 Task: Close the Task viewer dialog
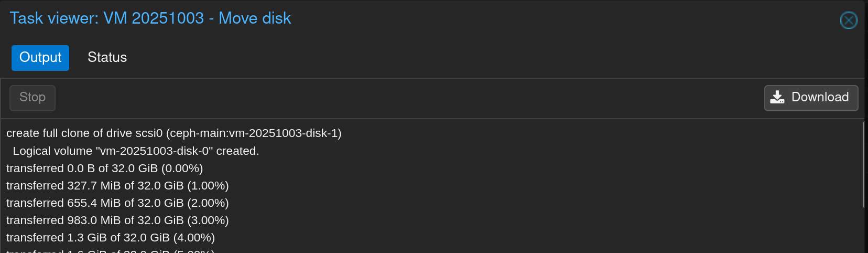[x=848, y=20]
